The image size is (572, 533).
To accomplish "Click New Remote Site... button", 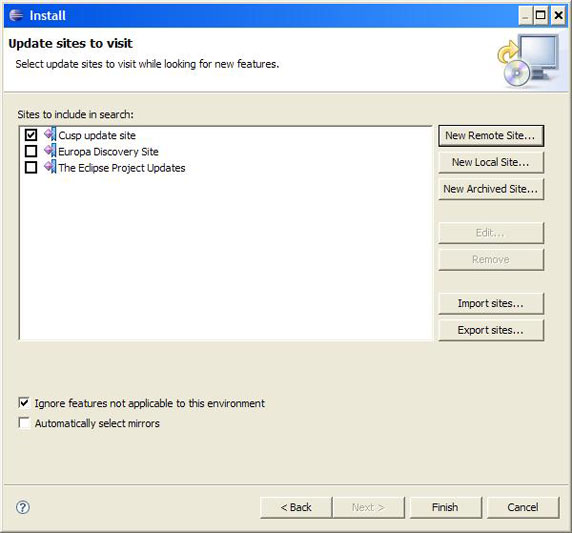I will point(491,136).
